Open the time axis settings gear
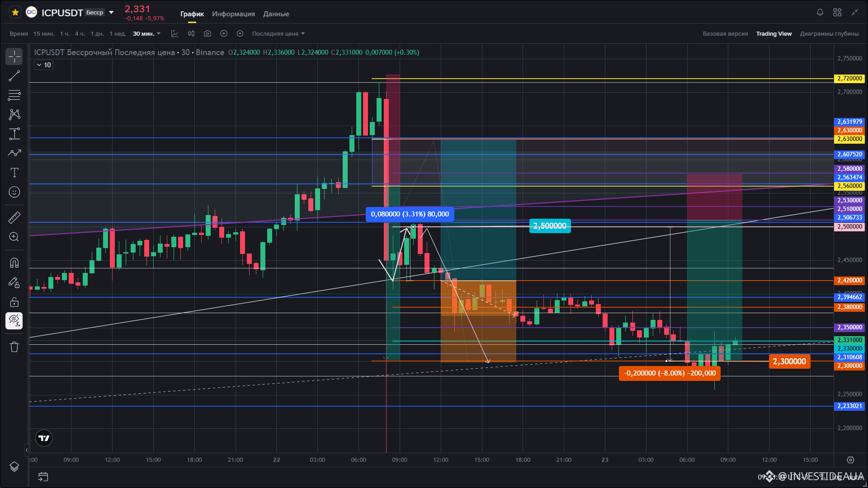This screenshot has width=868, height=488. [850, 460]
